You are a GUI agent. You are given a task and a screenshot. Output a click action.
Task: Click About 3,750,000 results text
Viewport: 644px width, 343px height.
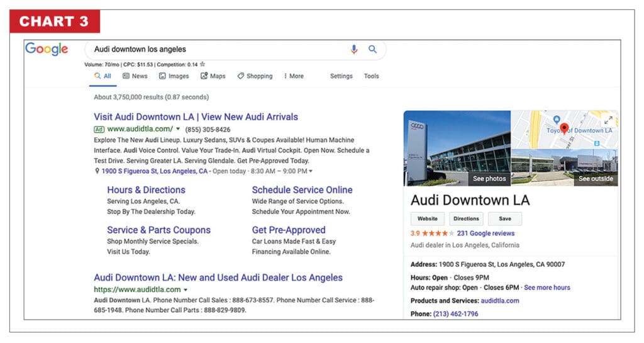pos(151,97)
